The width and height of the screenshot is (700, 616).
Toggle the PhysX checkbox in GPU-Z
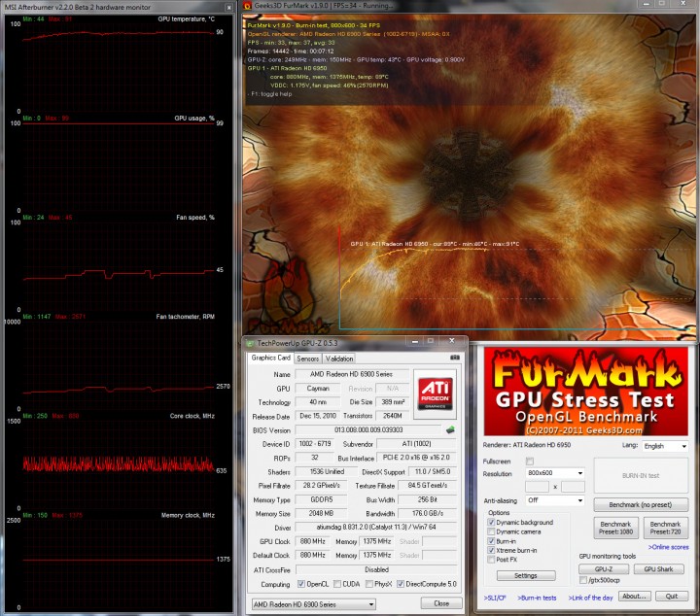369,584
